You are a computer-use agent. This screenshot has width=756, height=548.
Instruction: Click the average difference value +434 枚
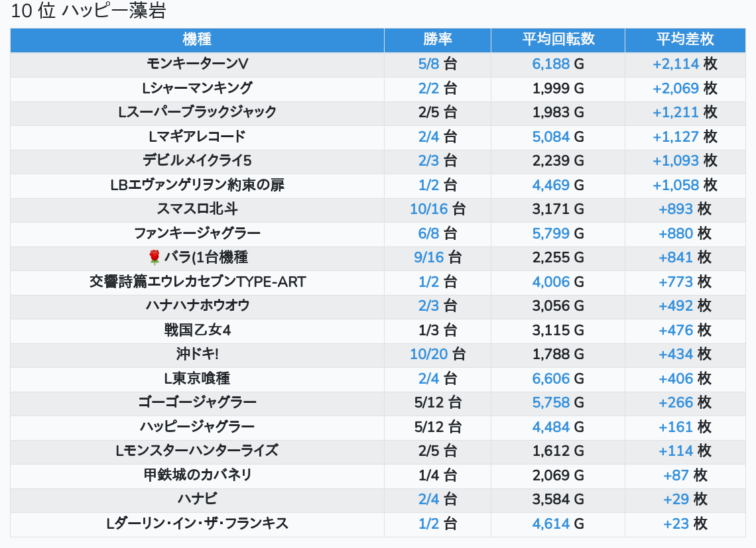685,355
